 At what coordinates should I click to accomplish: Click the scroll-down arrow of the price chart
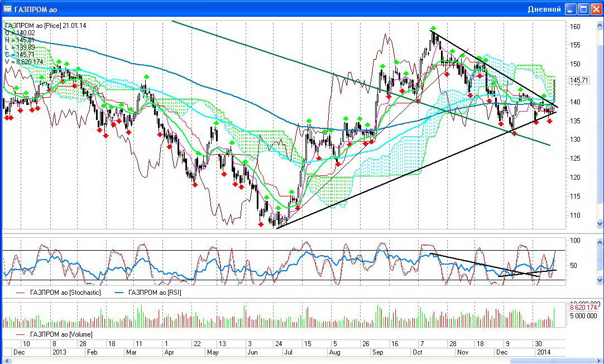600,223
